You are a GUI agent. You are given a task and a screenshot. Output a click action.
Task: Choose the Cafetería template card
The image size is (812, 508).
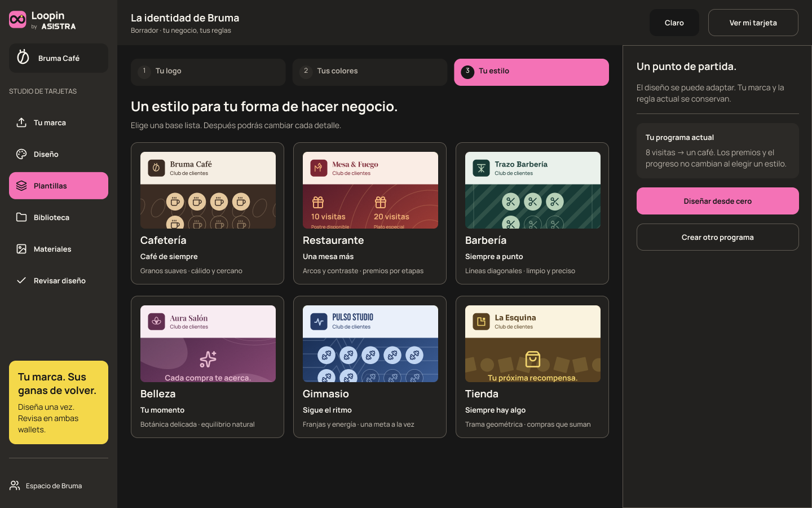pyautogui.click(x=208, y=213)
